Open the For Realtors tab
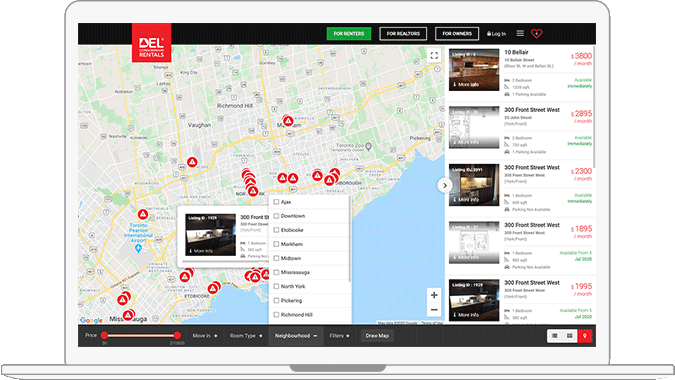The height and width of the screenshot is (380, 675). 403,34
